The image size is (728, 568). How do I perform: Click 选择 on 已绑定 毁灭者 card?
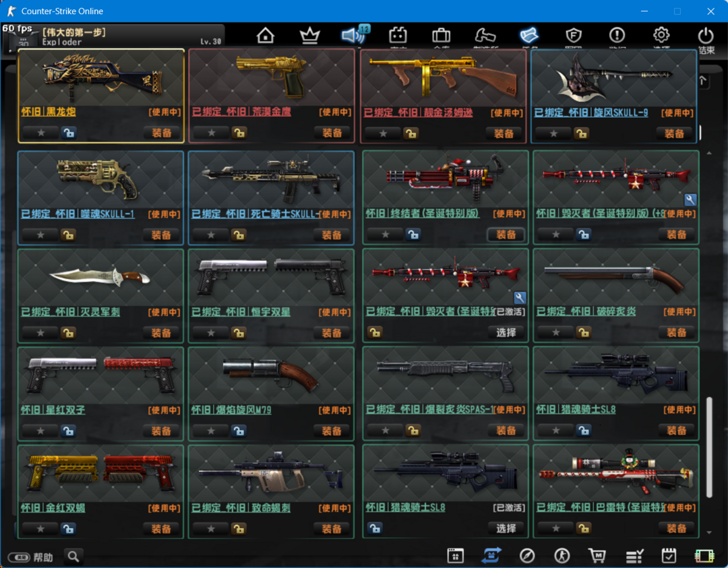tap(506, 332)
